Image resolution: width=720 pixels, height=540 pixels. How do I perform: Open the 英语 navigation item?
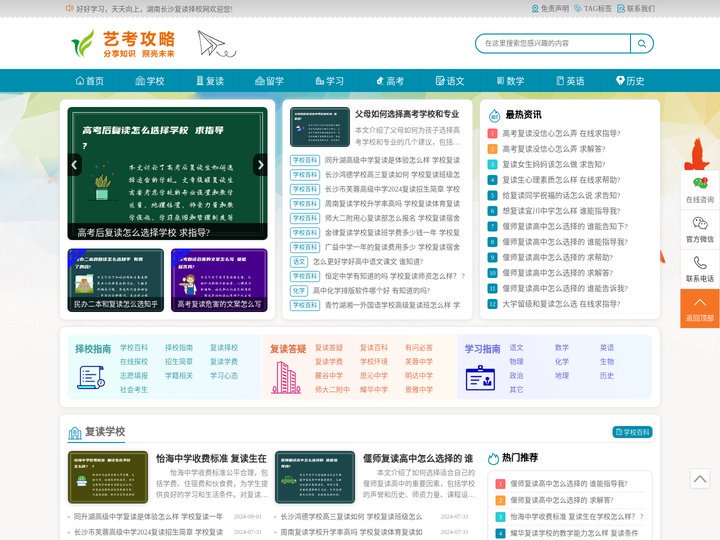(570, 81)
